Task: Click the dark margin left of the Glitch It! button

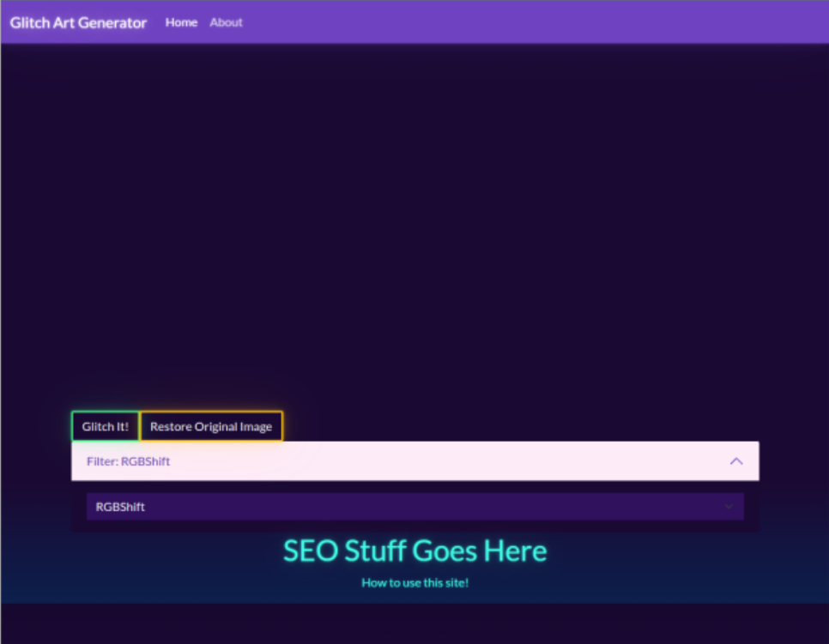Action: pos(34,426)
